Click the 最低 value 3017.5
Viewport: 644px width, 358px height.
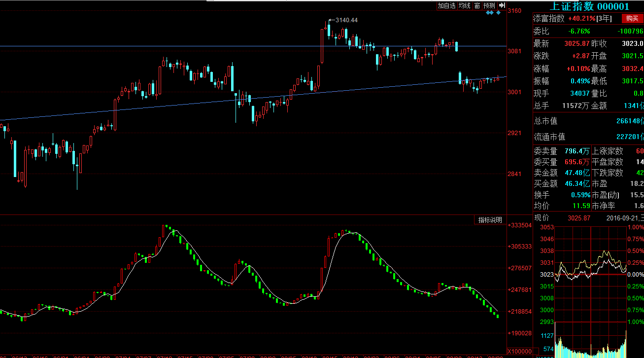[x=632, y=81]
